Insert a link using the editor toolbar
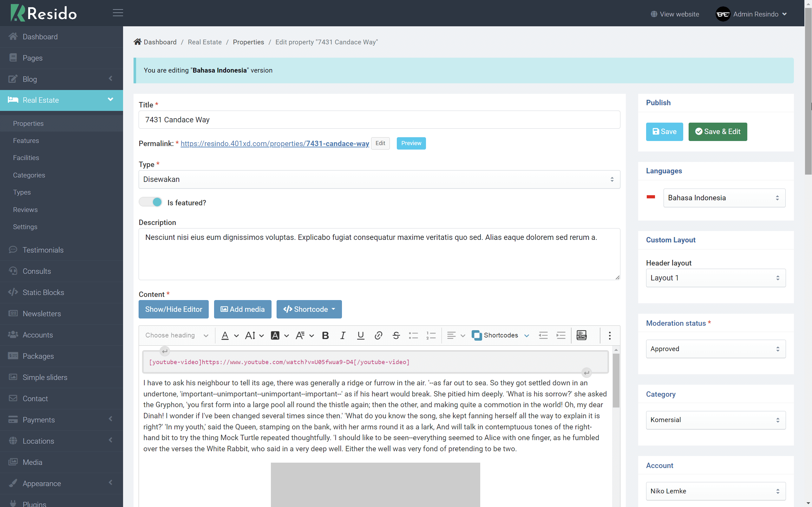Screen dimensions: 812x507 pos(378,335)
